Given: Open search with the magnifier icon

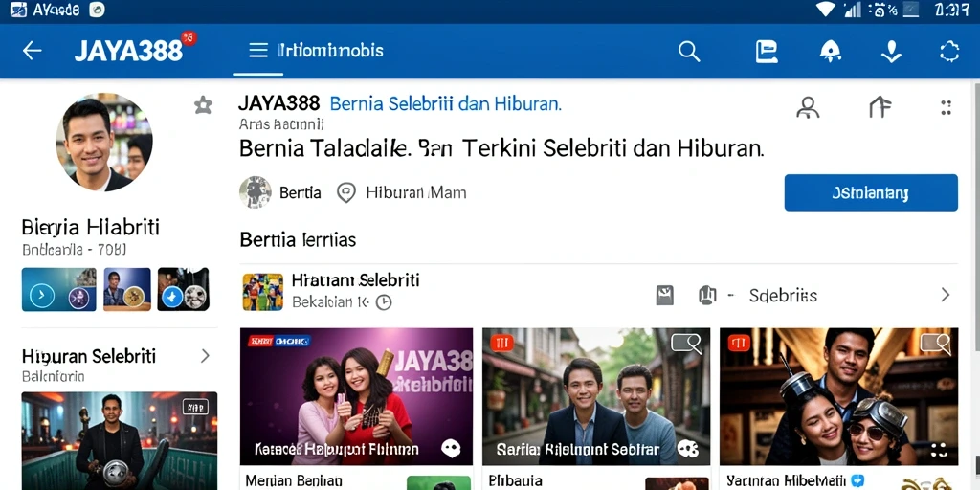Looking at the screenshot, I should (689, 52).
